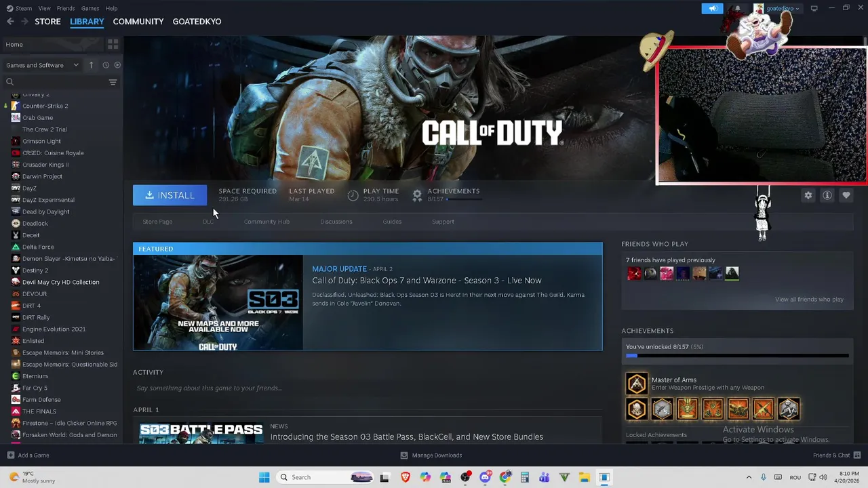Image resolution: width=868 pixels, height=488 pixels.
Task: Launch Brave browser from taskbar
Action: [406, 477]
